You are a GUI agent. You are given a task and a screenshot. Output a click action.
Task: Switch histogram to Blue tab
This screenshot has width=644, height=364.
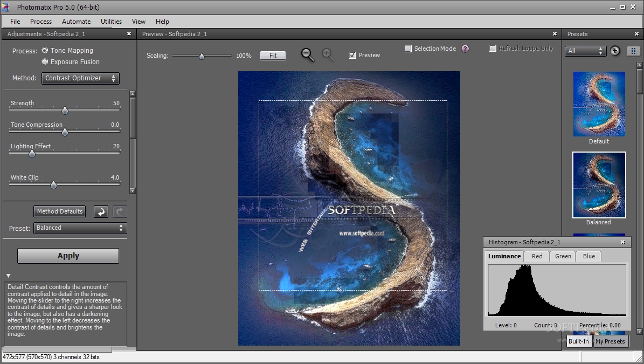click(x=588, y=256)
